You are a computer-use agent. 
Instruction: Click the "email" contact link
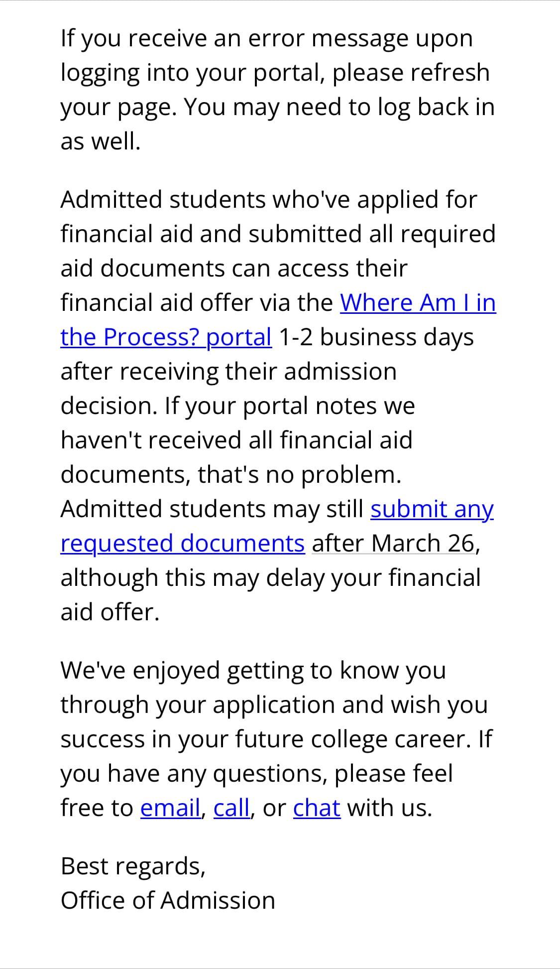170,808
